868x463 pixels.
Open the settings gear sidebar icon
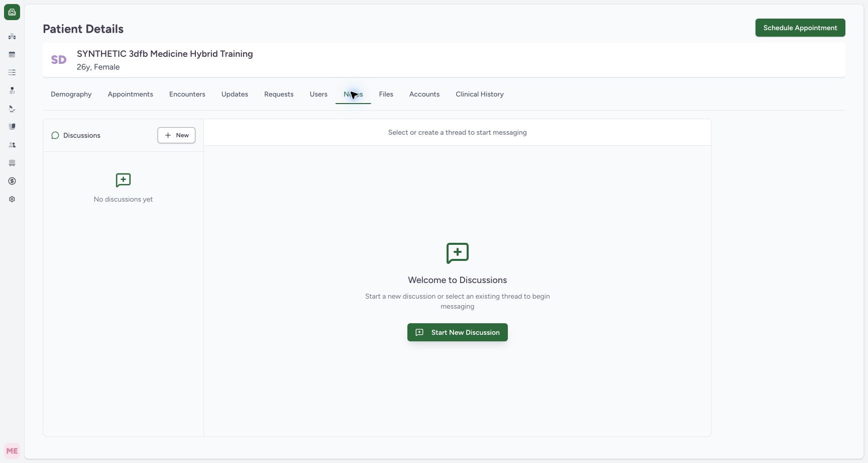[x=12, y=199]
